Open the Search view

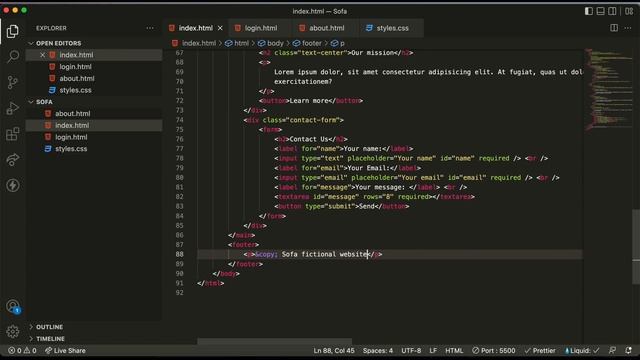[13, 56]
